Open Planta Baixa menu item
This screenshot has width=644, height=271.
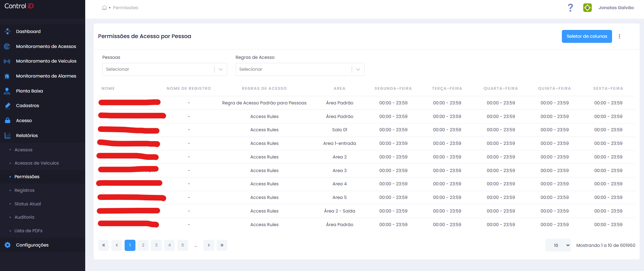coord(30,91)
